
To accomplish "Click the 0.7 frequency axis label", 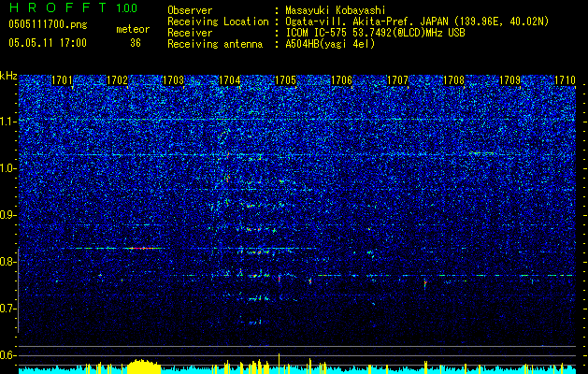I will coord(8,309).
